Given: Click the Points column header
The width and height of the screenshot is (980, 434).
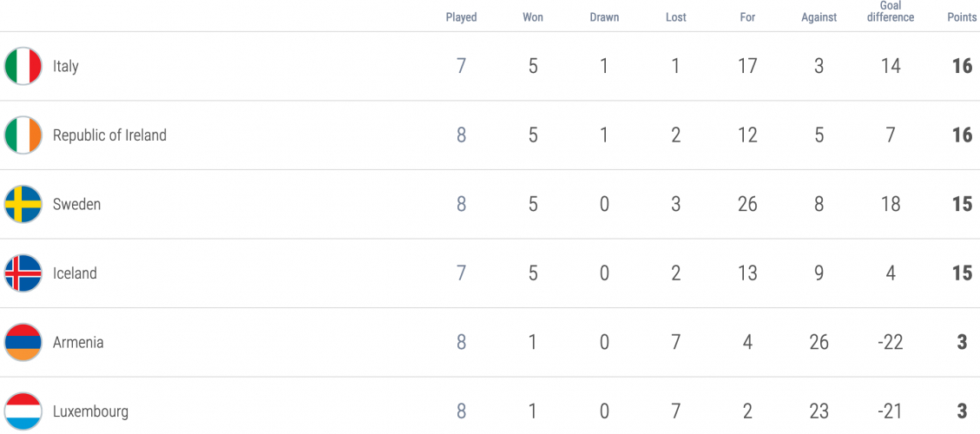Looking at the screenshot, I should tap(962, 17).
